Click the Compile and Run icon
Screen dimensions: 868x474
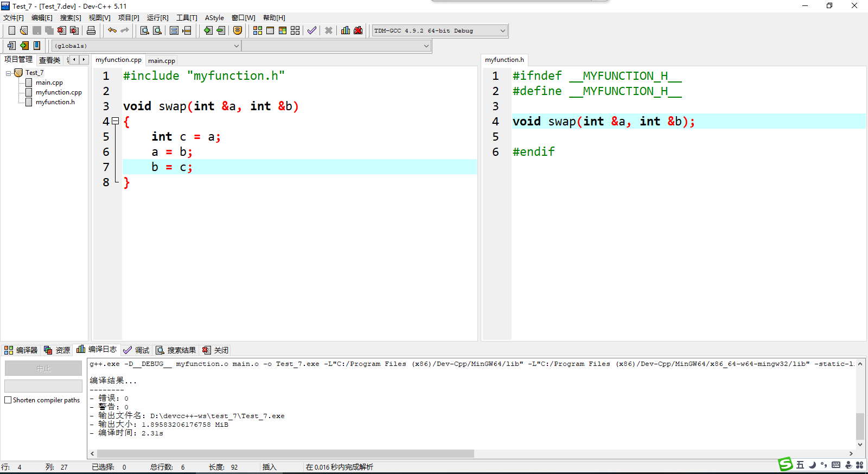point(283,30)
